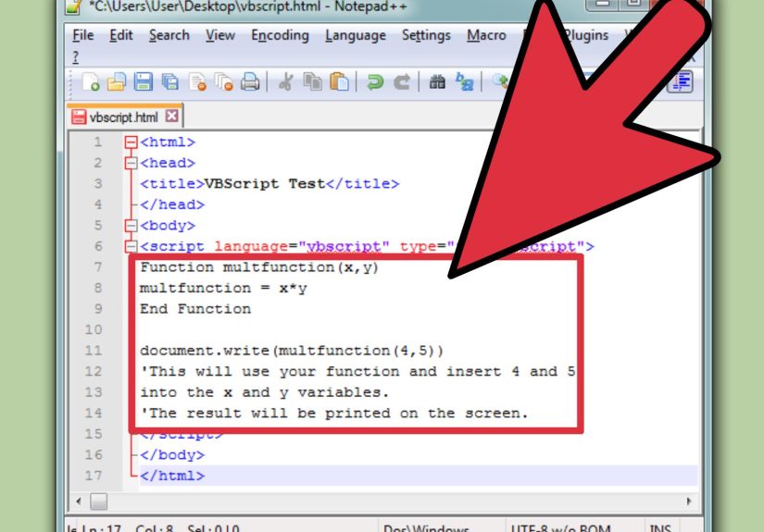Open the Encoding menu
The height and width of the screenshot is (532, 764).
click(x=280, y=35)
